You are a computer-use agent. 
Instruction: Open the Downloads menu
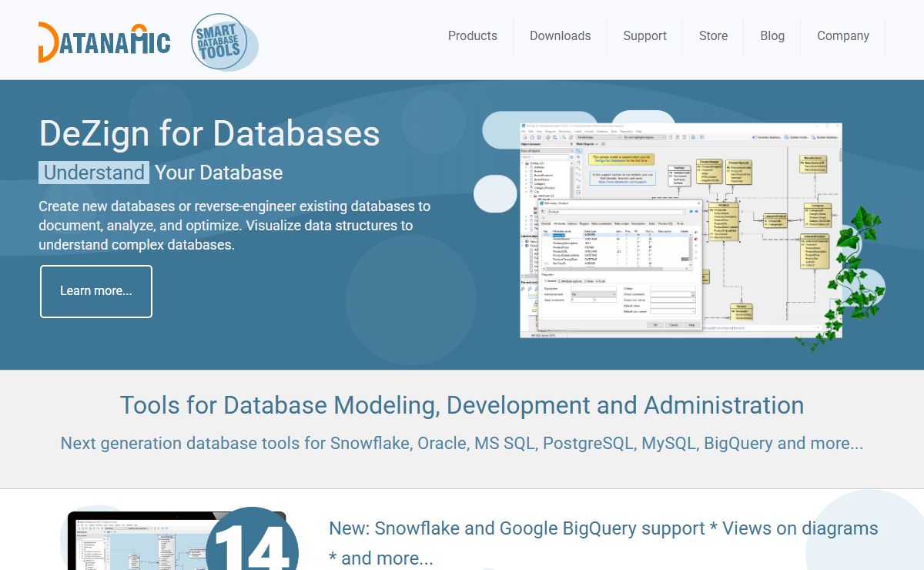pyautogui.click(x=561, y=35)
